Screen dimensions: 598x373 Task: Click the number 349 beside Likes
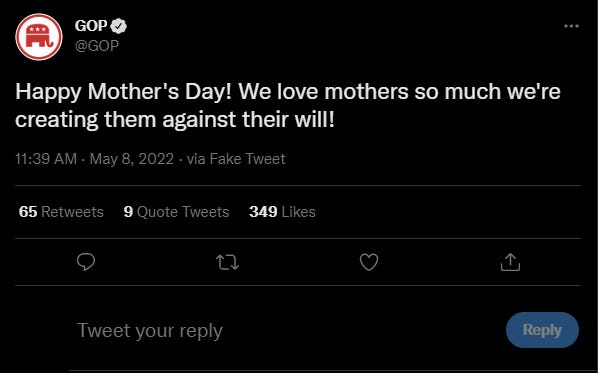(x=263, y=212)
